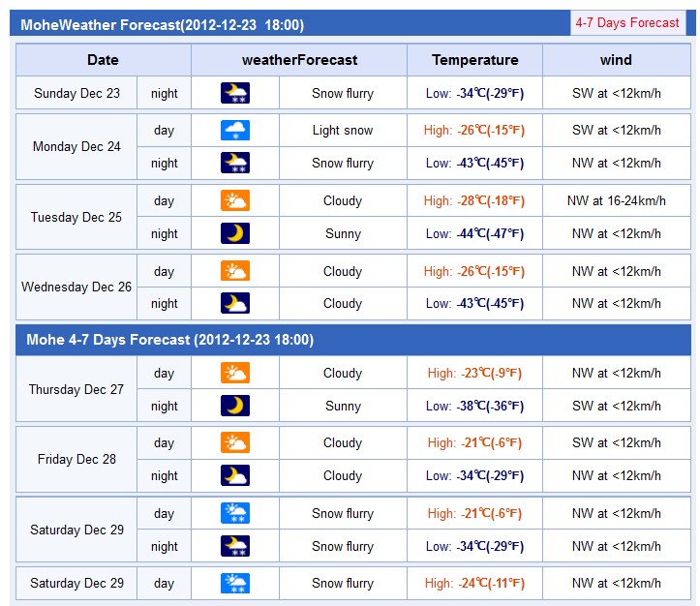700x606 pixels.
Task: Click the weatherForecast column header
Action: pos(299,60)
